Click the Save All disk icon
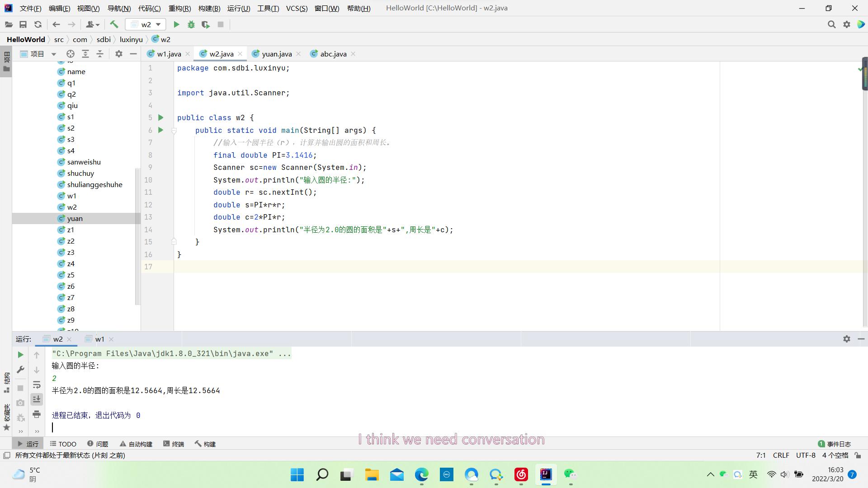868x488 pixels. (23, 24)
